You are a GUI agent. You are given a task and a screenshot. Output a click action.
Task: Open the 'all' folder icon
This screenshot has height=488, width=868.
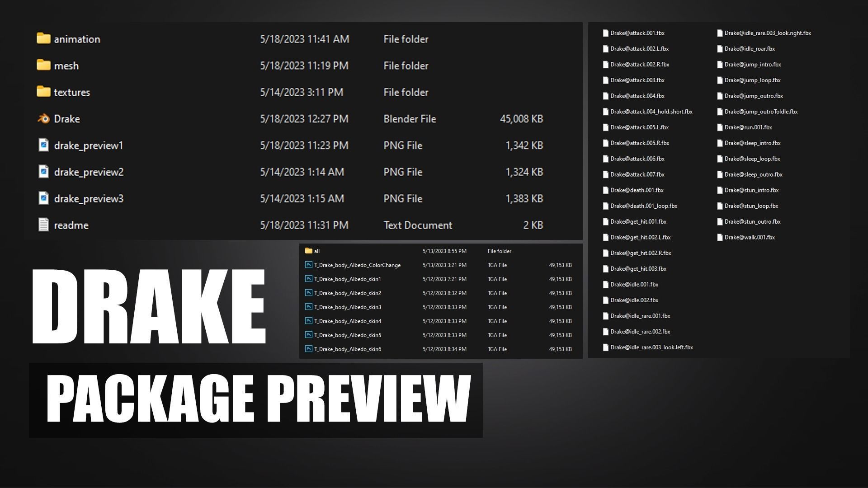point(309,251)
